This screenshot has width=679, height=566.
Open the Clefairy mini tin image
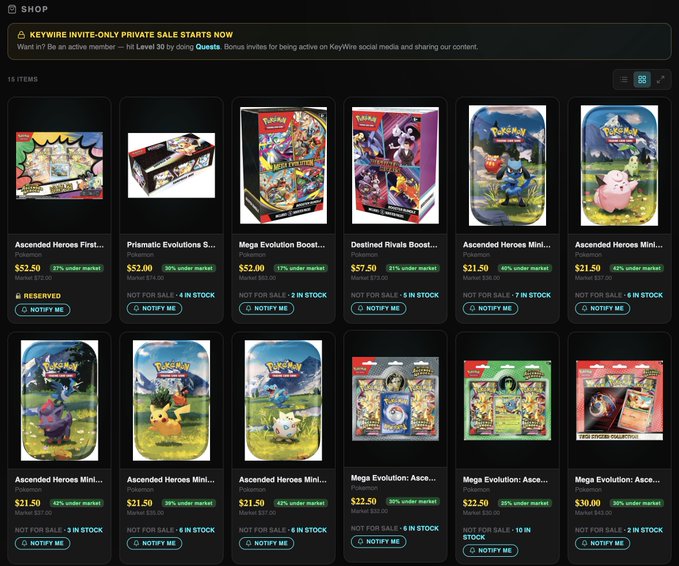[619, 165]
